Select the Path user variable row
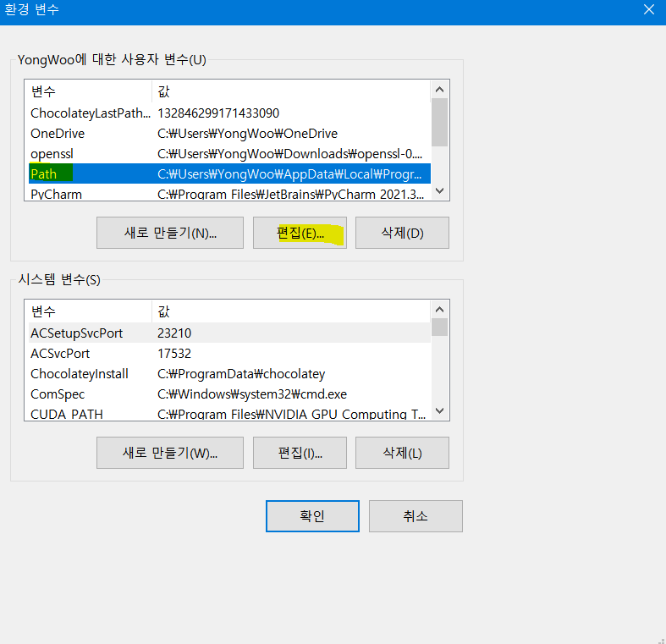This screenshot has height=644, width=666. pos(229,173)
